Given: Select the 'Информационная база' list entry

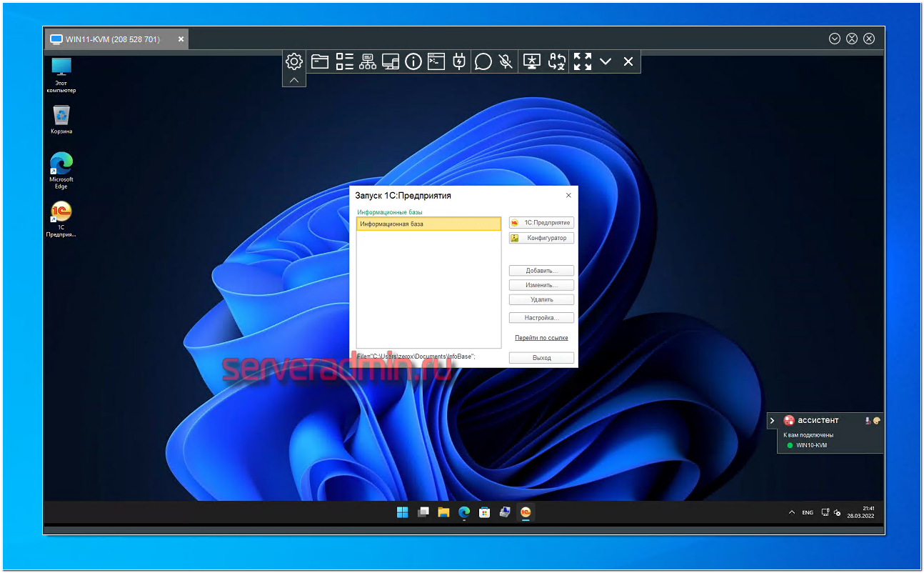Looking at the screenshot, I should [428, 224].
